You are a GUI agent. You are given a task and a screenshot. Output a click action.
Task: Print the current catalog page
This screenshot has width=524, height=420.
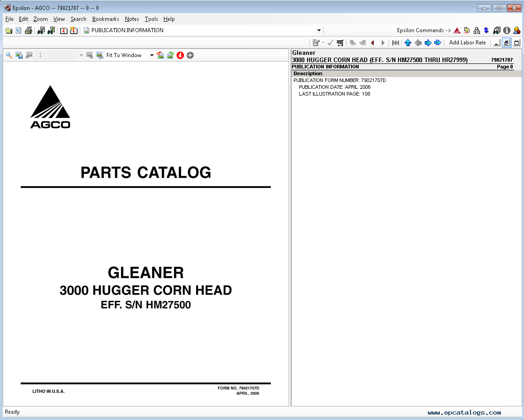tap(29, 30)
